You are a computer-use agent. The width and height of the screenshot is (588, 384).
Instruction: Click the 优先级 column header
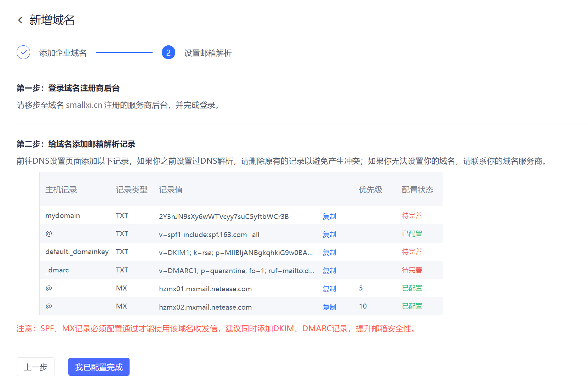tap(370, 190)
